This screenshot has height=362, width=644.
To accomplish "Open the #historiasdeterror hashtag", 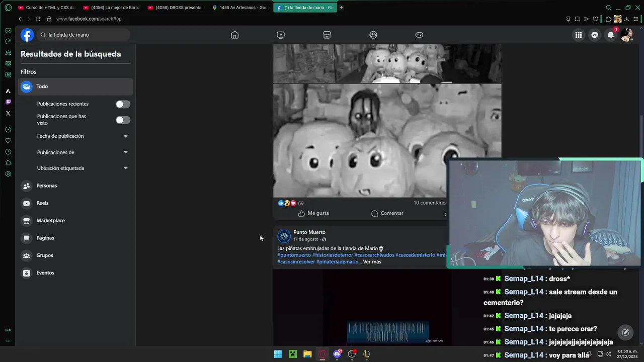I will (x=333, y=255).
